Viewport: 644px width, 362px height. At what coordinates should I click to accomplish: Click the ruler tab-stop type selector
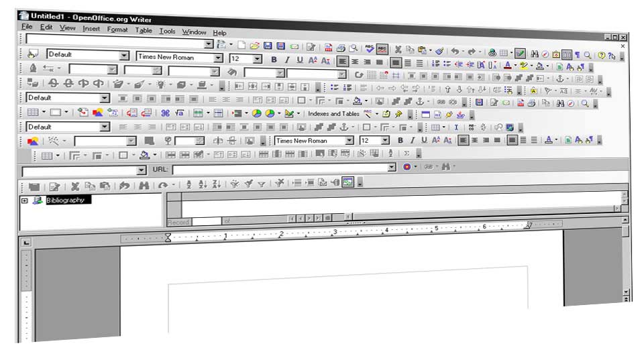coord(26,243)
